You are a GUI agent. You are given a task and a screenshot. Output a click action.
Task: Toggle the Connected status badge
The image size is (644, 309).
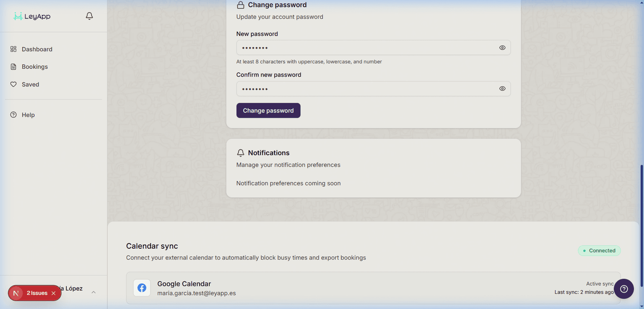599,250
